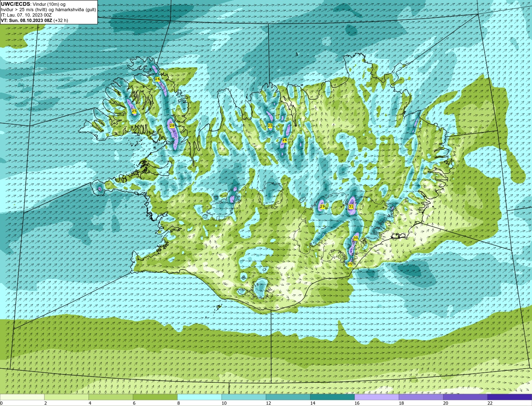Click the yellow gust label reading 30
The height and width of the screenshot is (406, 532).
355,238
